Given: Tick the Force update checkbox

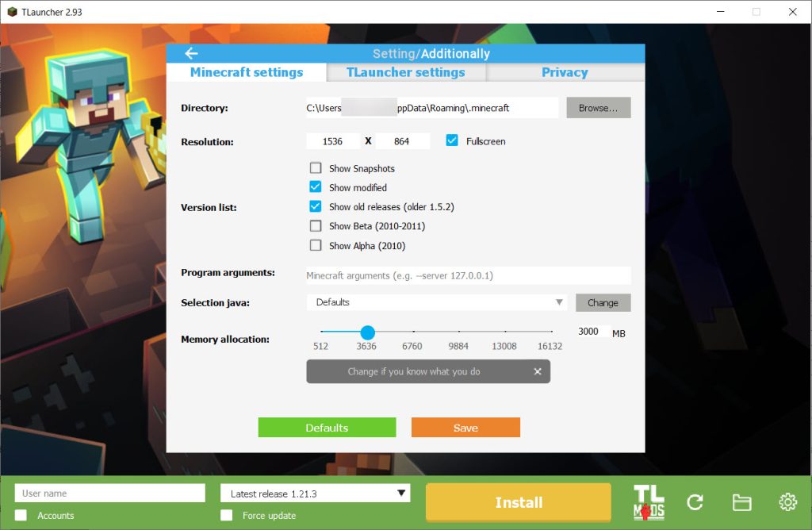Looking at the screenshot, I should (x=226, y=515).
